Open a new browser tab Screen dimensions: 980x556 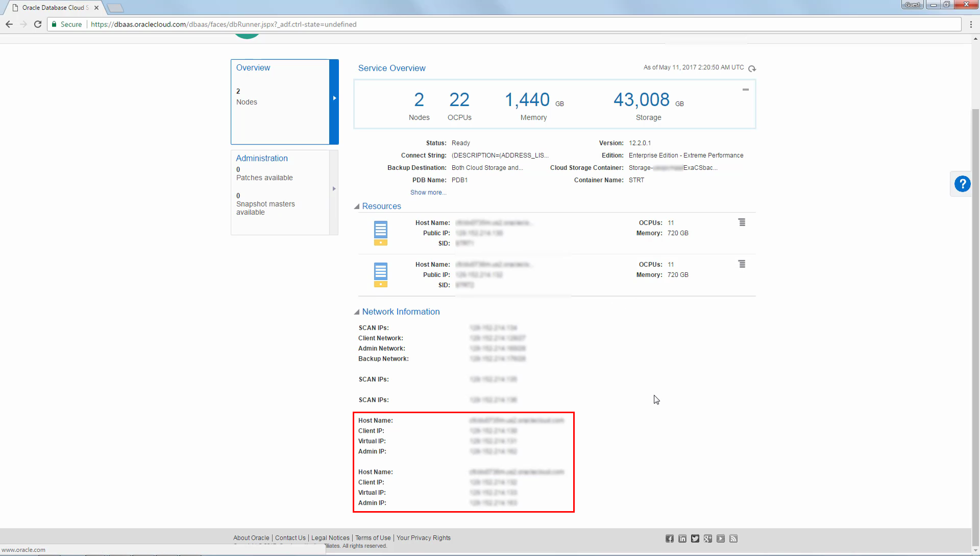point(115,8)
